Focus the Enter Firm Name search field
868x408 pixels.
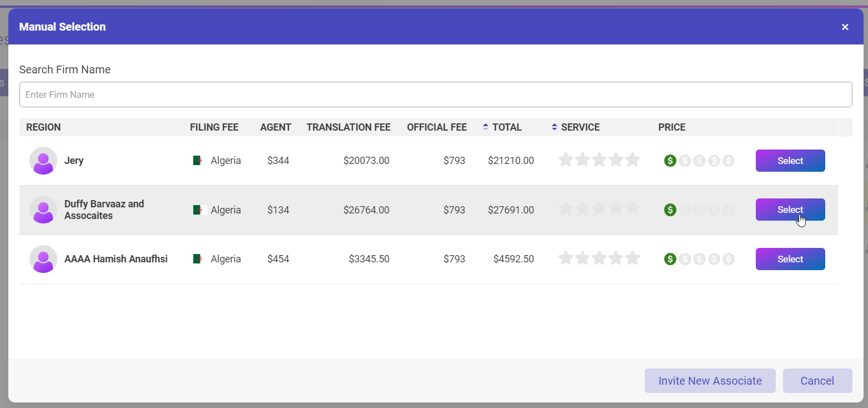(435, 94)
